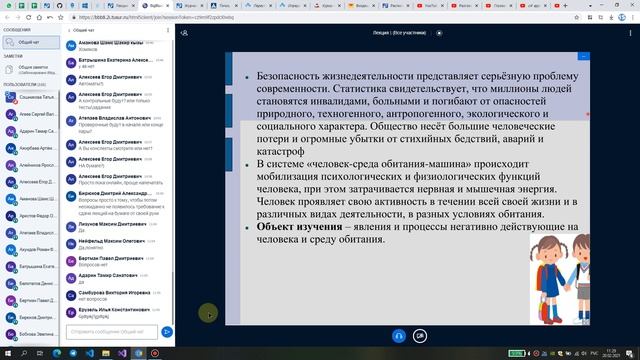Open the conference options menu with three dots

[x=630, y=33]
